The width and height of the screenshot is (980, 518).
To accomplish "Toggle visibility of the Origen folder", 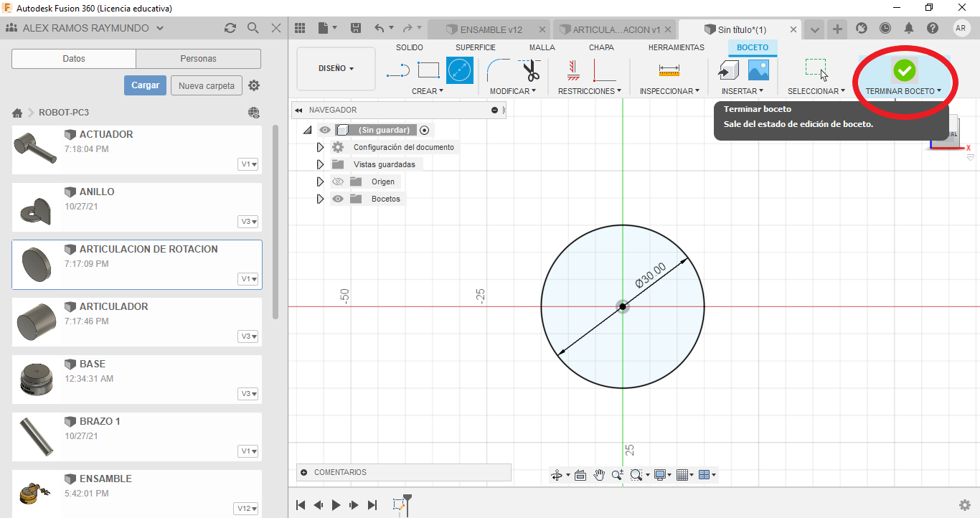I will point(338,182).
